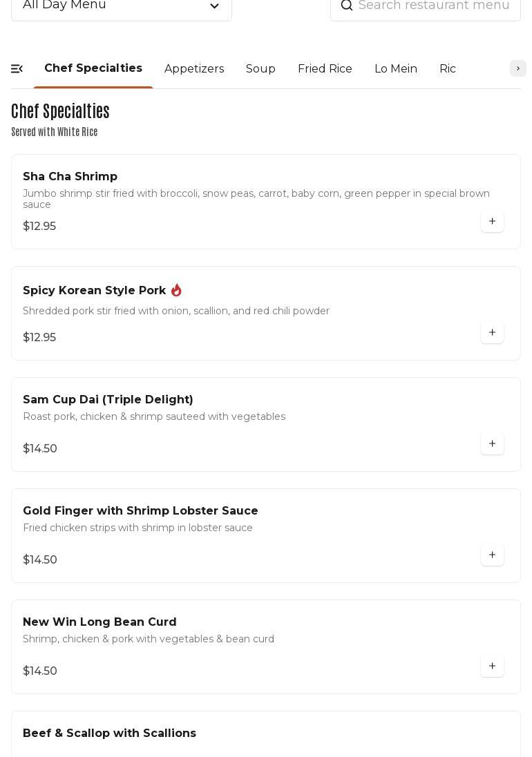Viewport: 532px width, 757px height.
Task: Go to the Soup tab
Action: pyautogui.click(x=260, y=69)
